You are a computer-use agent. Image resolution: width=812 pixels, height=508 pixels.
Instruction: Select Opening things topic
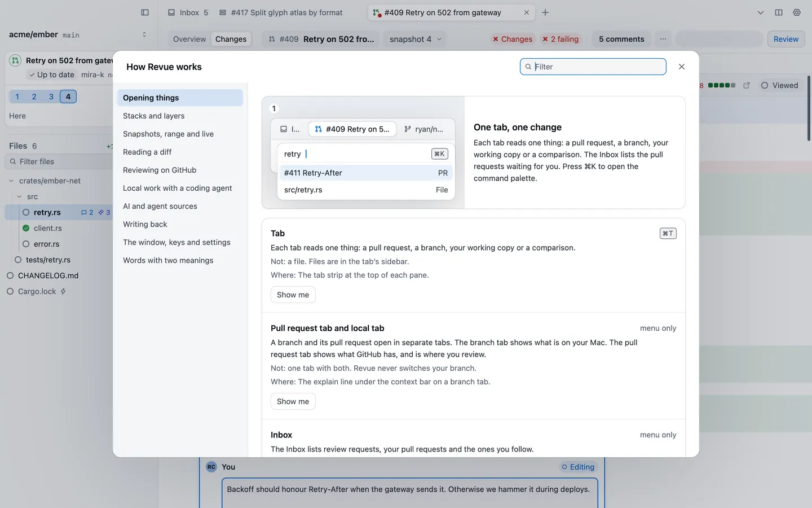[x=180, y=98]
